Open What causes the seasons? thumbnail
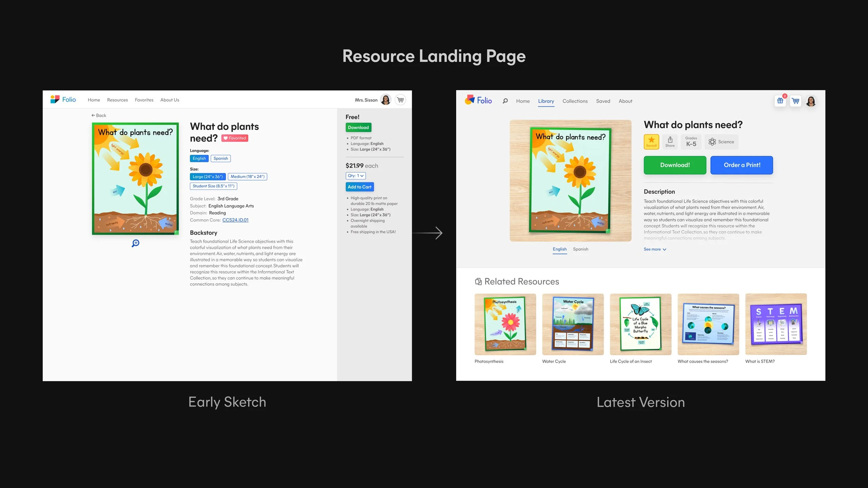The width and height of the screenshot is (868, 488). point(708,324)
